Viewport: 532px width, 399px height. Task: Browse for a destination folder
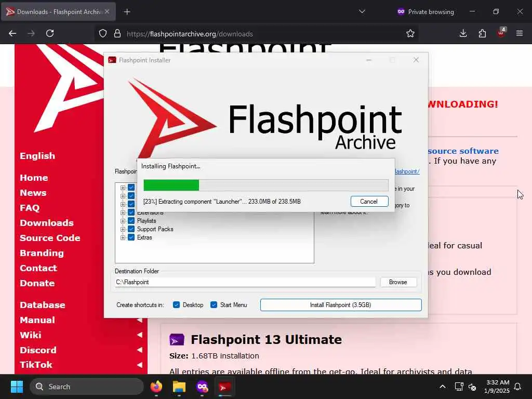coord(398,282)
